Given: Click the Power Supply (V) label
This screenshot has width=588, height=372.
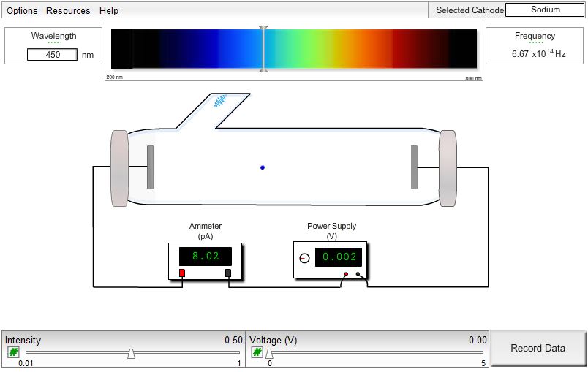Looking at the screenshot, I should tap(331, 231).
